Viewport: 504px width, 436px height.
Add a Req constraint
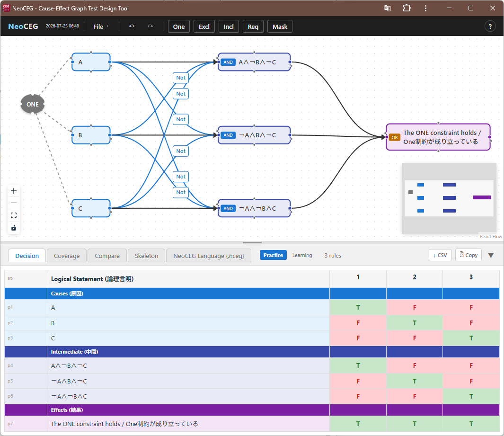click(x=253, y=27)
